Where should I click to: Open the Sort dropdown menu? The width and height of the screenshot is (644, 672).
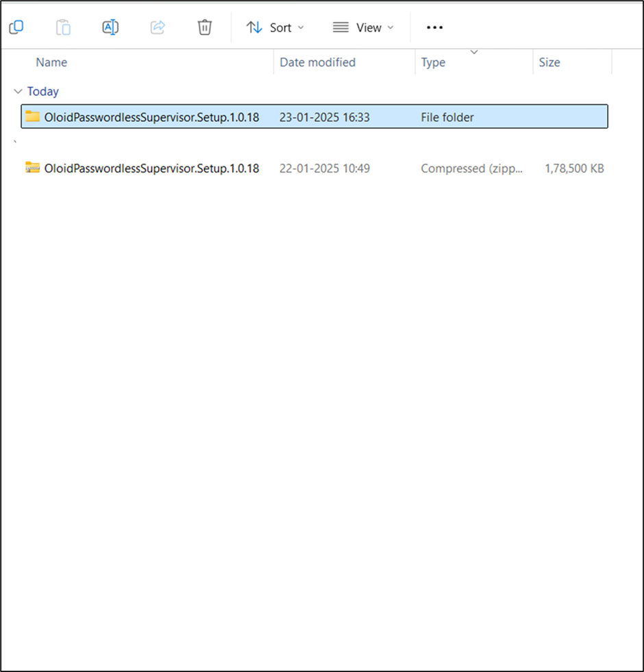tap(275, 27)
